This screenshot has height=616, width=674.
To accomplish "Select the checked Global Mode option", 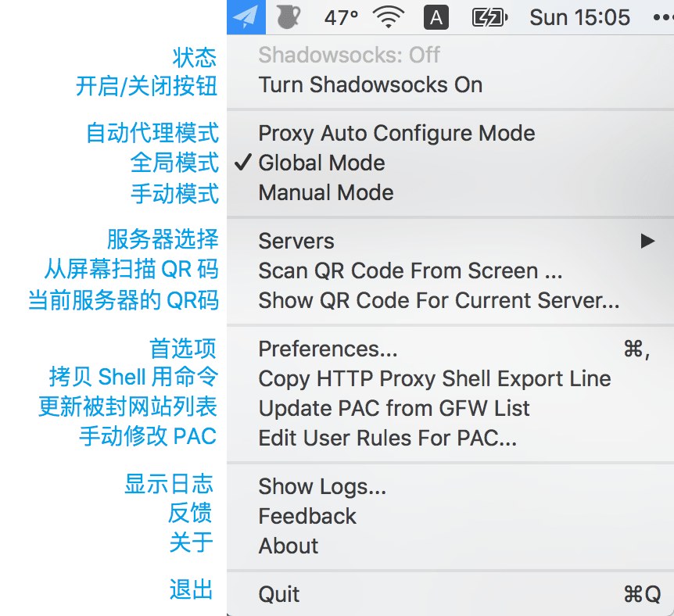I will pyautogui.click(x=450, y=163).
